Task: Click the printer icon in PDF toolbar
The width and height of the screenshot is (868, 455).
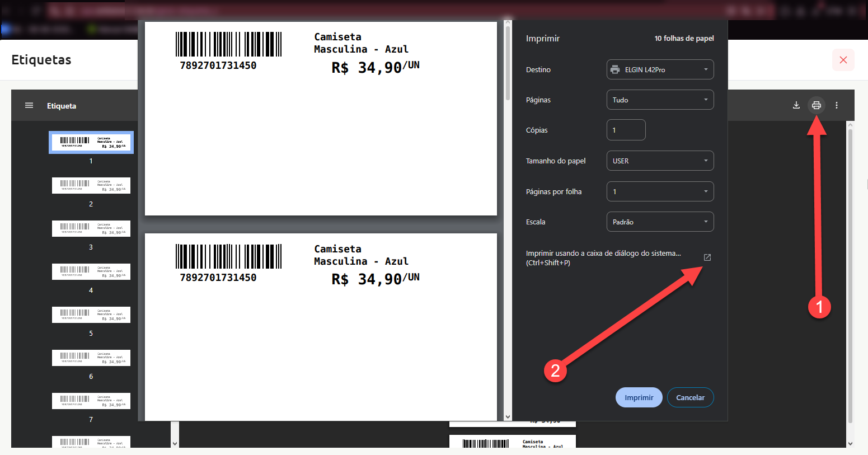Action: coord(817,105)
